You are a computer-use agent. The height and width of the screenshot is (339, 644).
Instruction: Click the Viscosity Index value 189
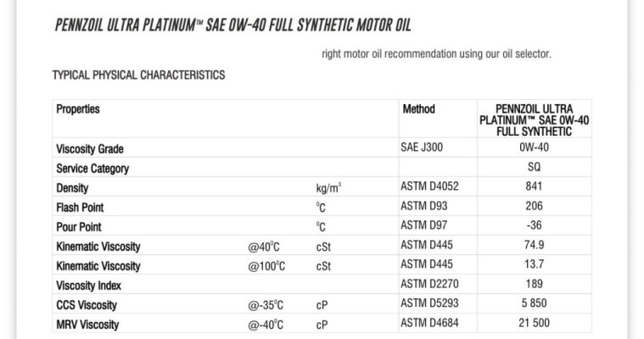tap(534, 284)
